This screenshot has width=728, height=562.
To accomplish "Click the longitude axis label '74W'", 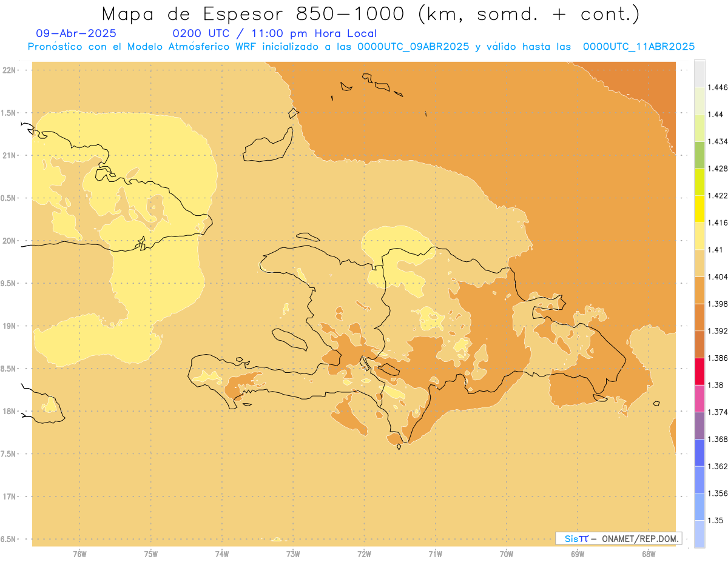I will point(222,554).
